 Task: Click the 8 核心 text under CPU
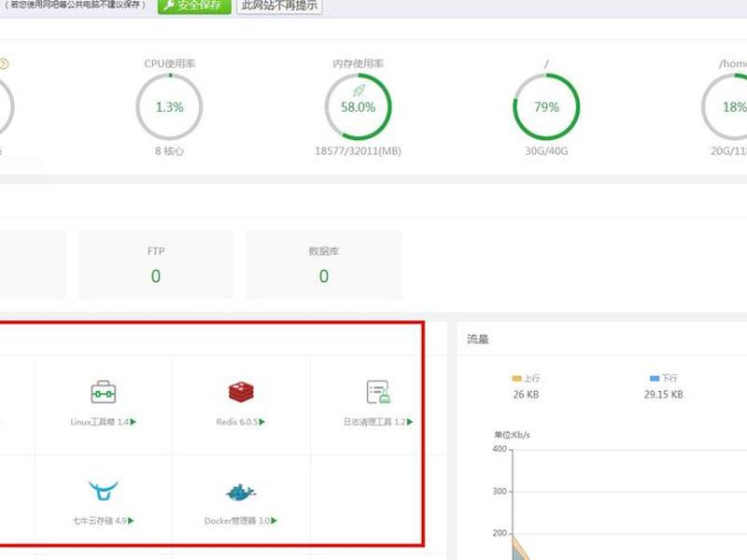(169, 151)
